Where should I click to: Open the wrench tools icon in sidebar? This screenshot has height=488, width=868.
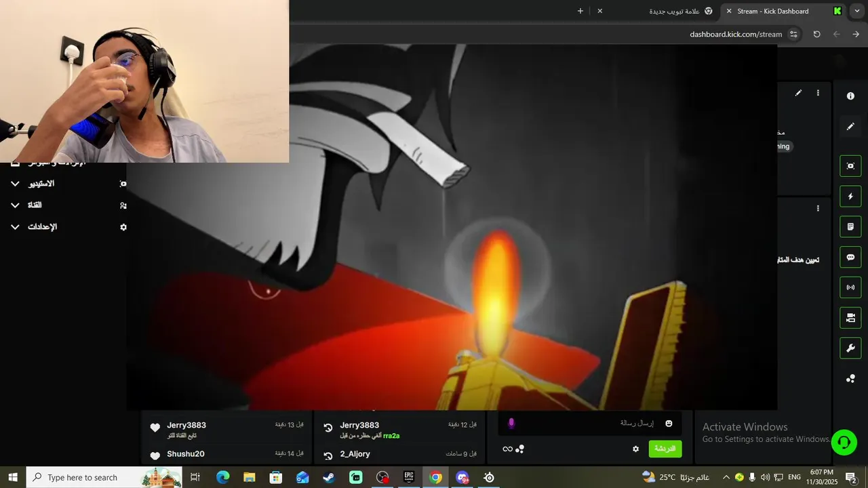click(x=850, y=348)
